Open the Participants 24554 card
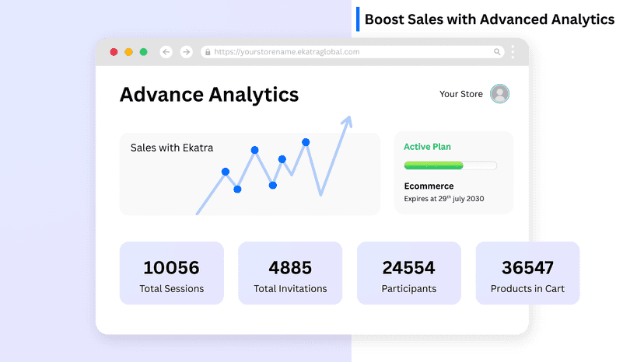Screen dimensions: 644x362 (409, 273)
